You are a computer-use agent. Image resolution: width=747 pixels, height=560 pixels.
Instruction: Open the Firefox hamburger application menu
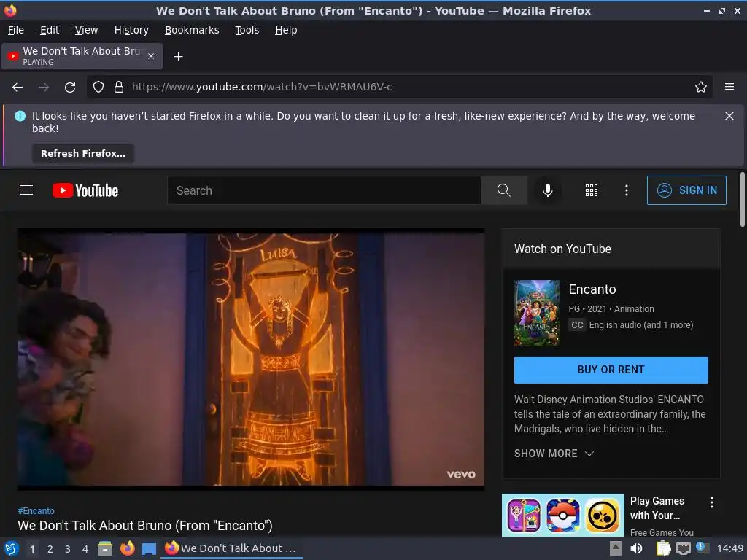coord(729,87)
